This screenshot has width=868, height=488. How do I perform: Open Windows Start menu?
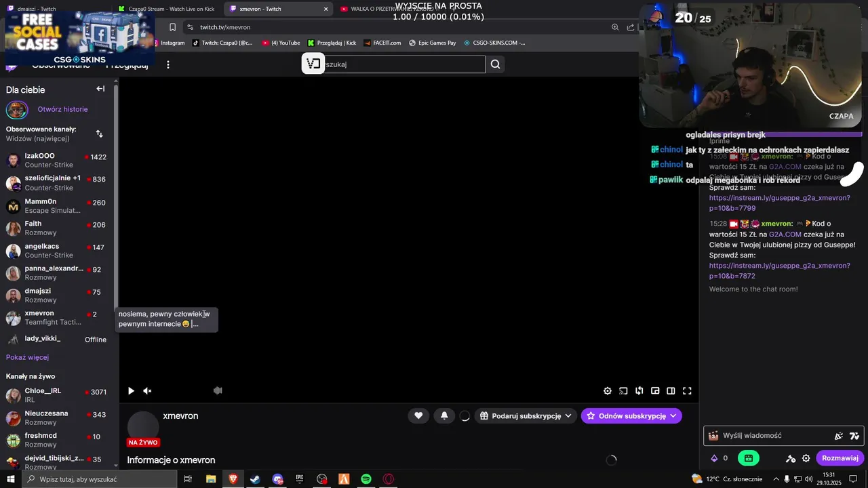(x=10, y=479)
